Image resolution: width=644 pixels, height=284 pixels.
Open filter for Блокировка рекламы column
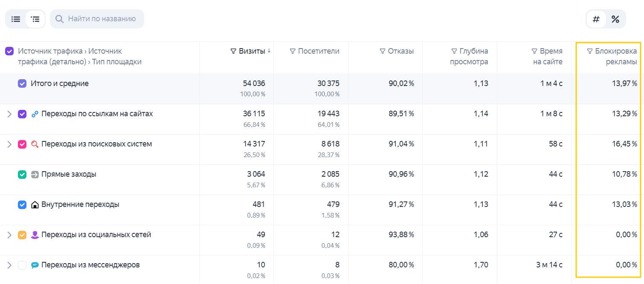590,52
